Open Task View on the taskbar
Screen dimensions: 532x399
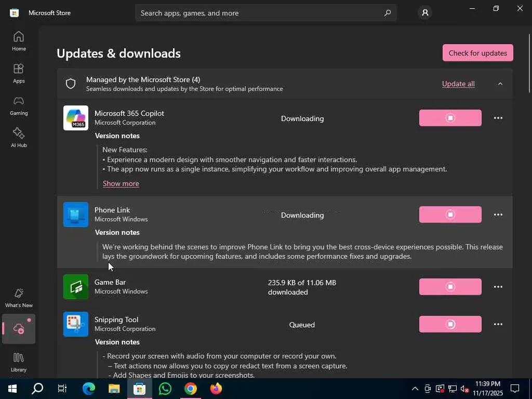62,389
